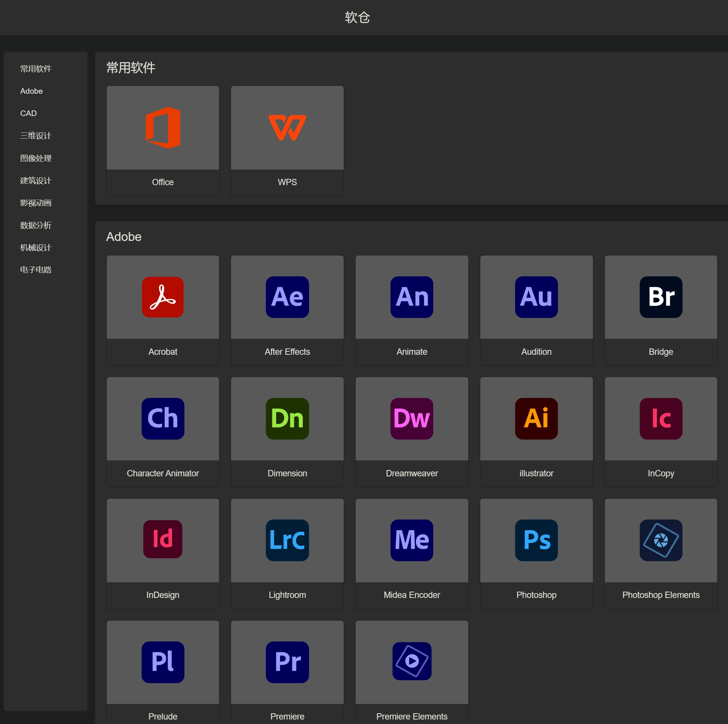Viewport: 728px width, 724px height.
Task: Open the Audition Au icon
Action: 536,297
